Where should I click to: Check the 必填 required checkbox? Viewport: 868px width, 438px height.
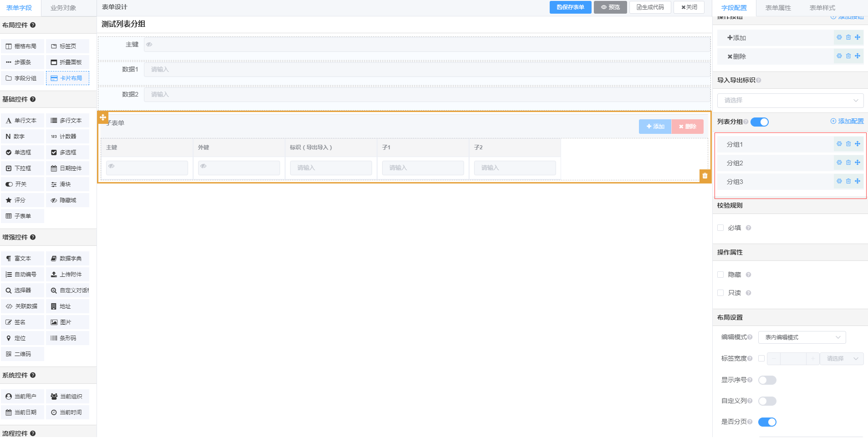point(720,228)
